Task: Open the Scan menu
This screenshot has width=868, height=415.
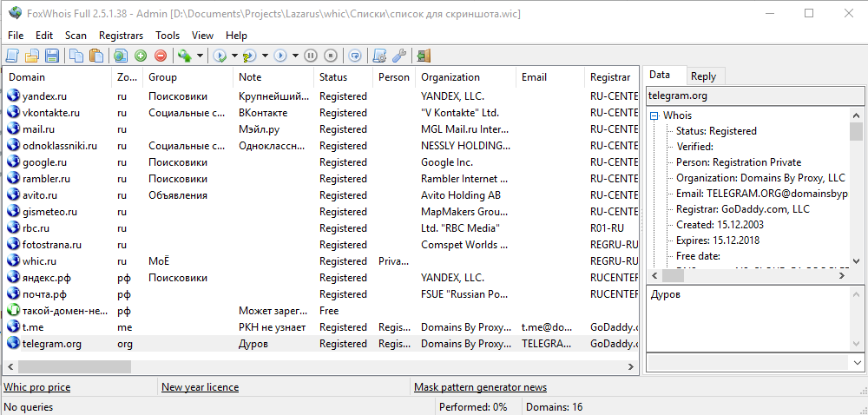Action: coord(76,36)
